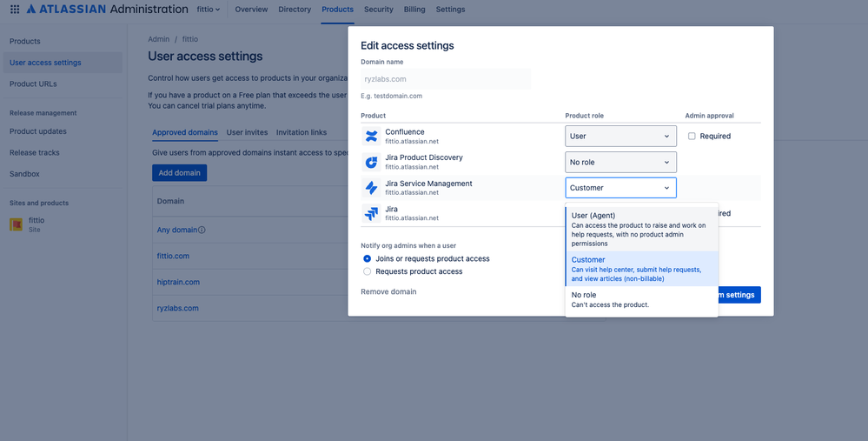Viewport: 868px width, 441px height.
Task: Expand the fittio organization switcher
Action: [209, 10]
